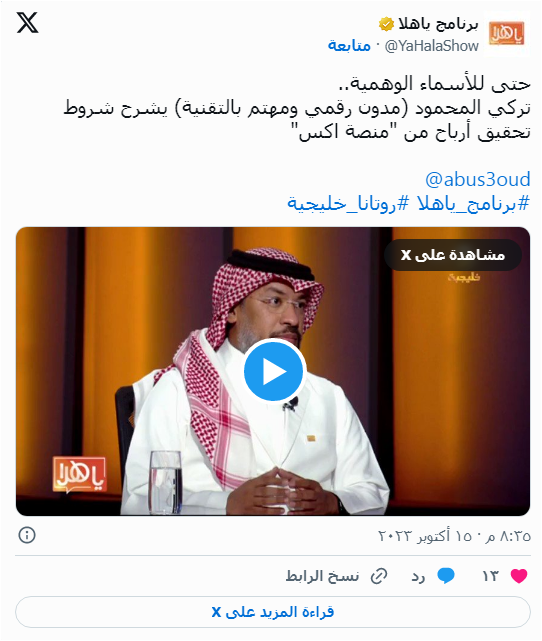The width and height of the screenshot is (542, 641).
Task: Click the رد reply label
Action: (x=418, y=576)
